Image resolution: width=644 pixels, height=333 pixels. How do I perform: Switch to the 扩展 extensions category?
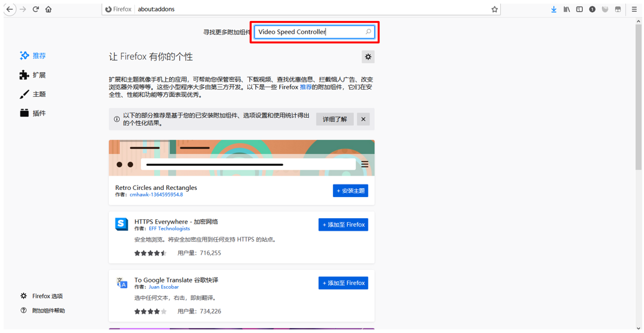pyautogui.click(x=33, y=75)
